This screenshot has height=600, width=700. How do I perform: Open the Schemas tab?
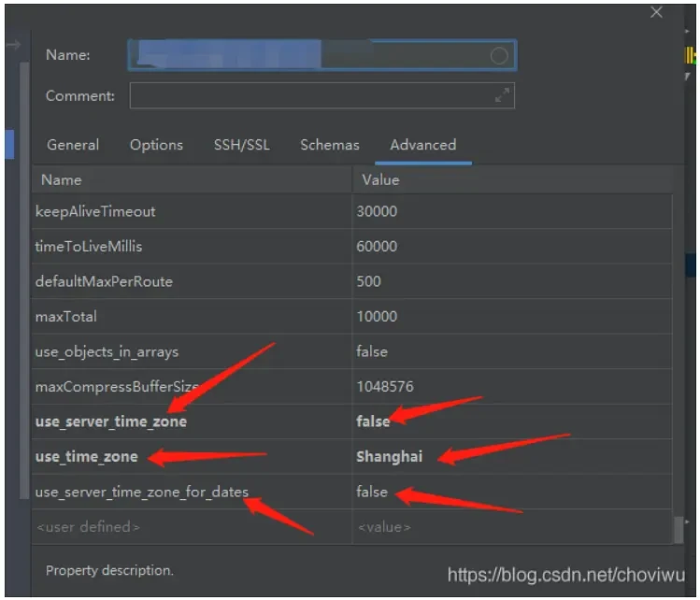[x=329, y=145]
